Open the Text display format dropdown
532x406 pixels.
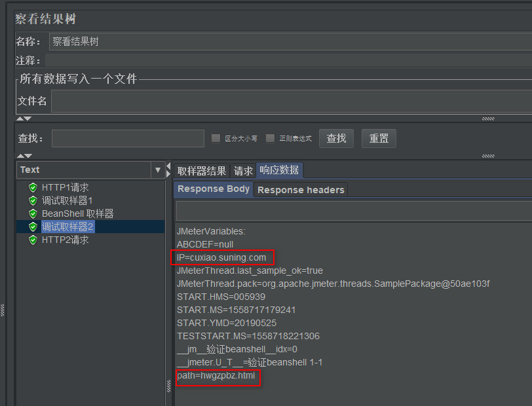coord(159,170)
